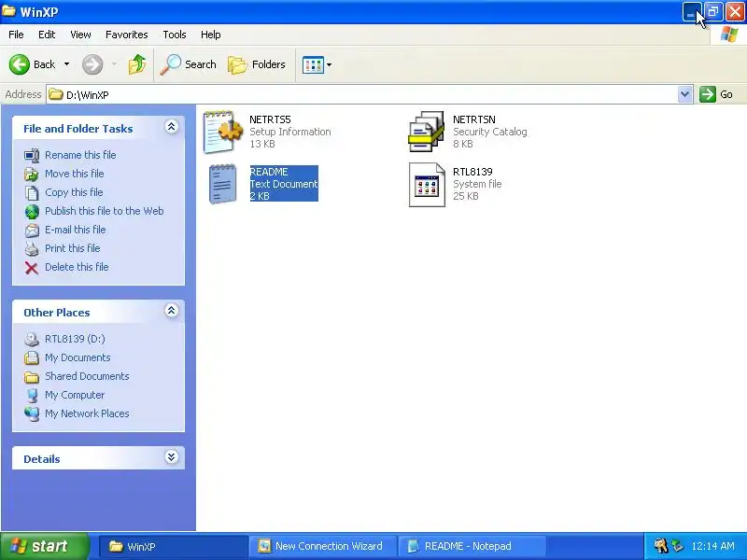Screen dimensions: 747x560
Task: Click the File and Folder Tasks header text
Action: (x=78, y=129)
